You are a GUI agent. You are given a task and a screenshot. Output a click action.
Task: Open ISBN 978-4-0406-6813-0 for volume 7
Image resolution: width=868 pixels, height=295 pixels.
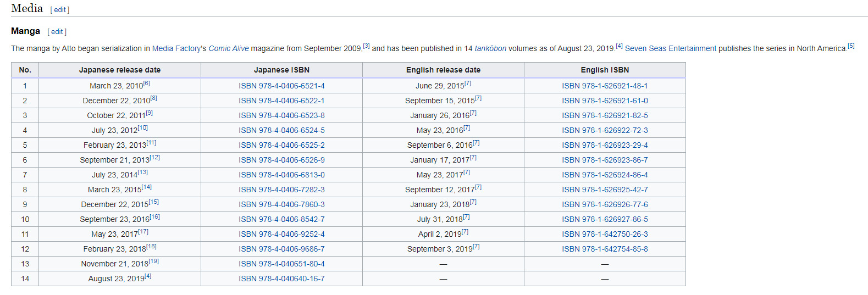click(x=281, y=175)
